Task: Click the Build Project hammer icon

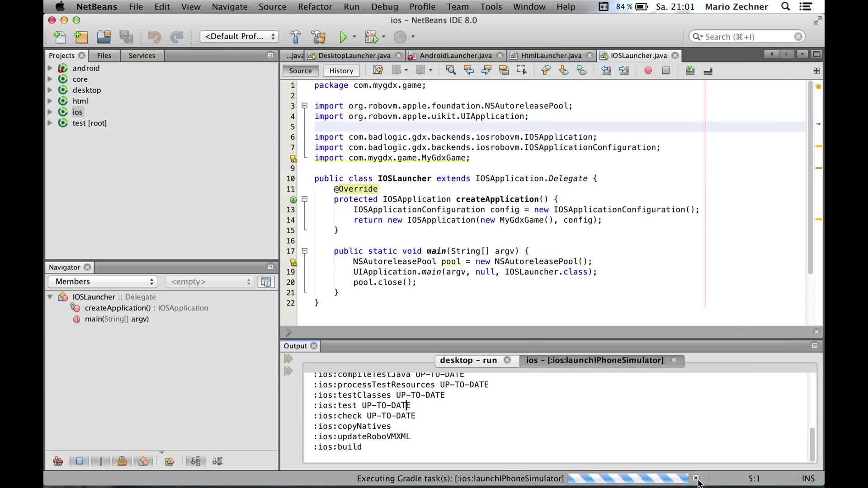Action: click(x=296, y=37)
